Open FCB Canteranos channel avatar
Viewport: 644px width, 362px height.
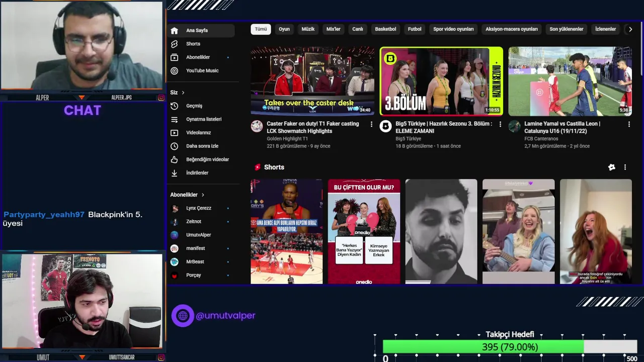[x=514, y=126]
